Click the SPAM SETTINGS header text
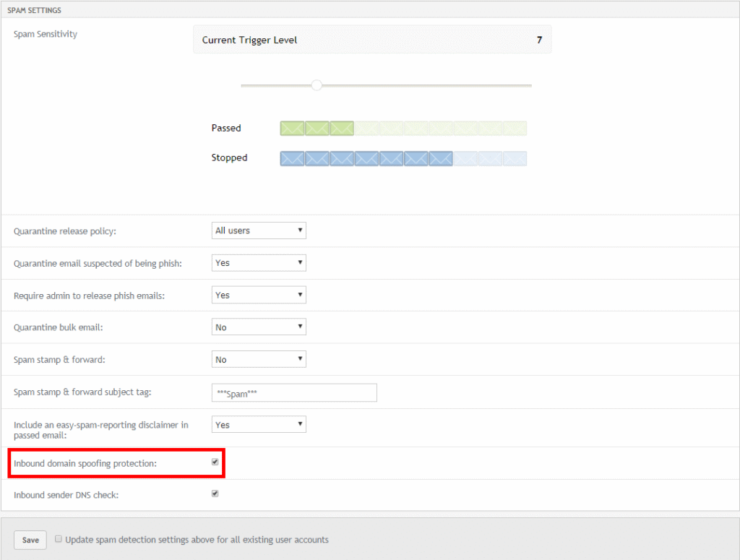Viewport: 740px width, 560px height. [34, 10]
